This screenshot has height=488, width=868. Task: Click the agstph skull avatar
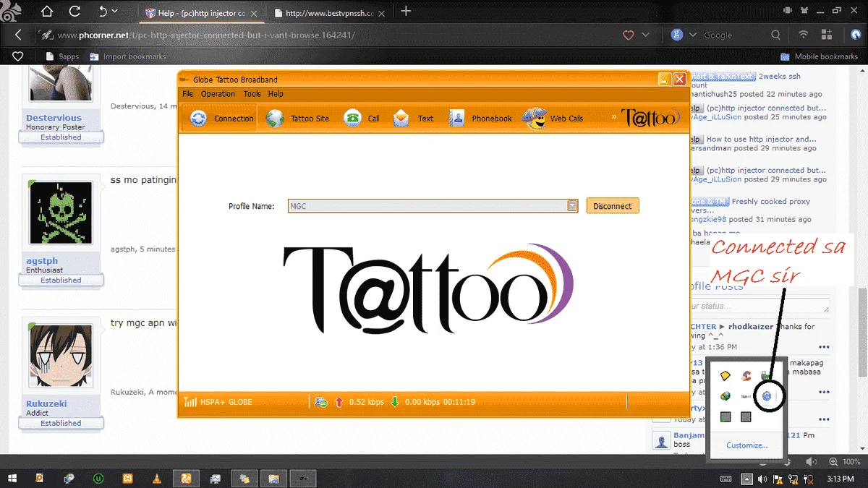61,213
